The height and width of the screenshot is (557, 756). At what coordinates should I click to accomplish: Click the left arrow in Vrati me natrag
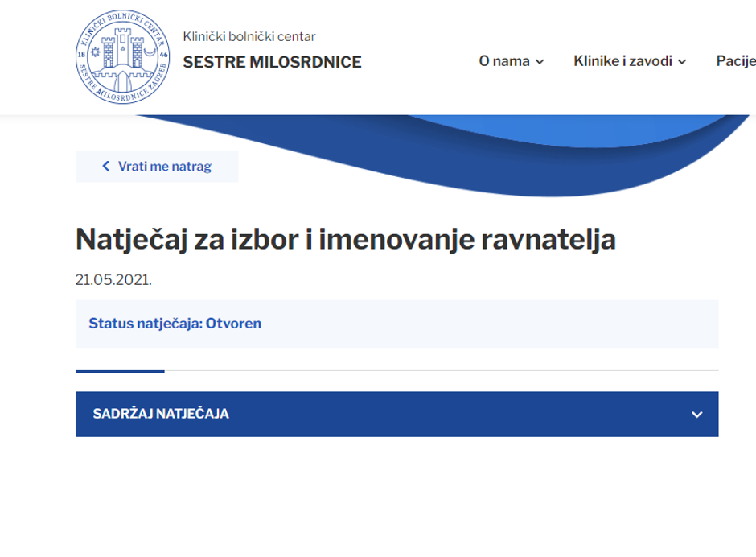point(105,167)
